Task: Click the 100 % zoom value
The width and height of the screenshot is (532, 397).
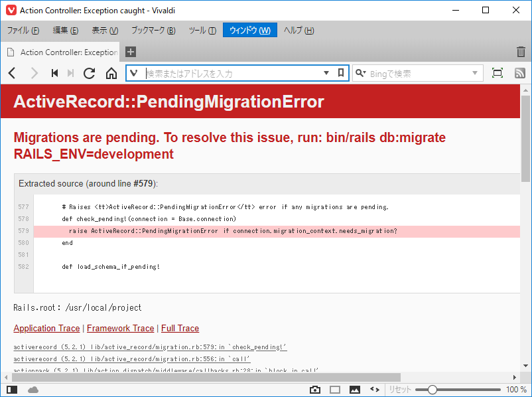Action: tap(516, 390)
